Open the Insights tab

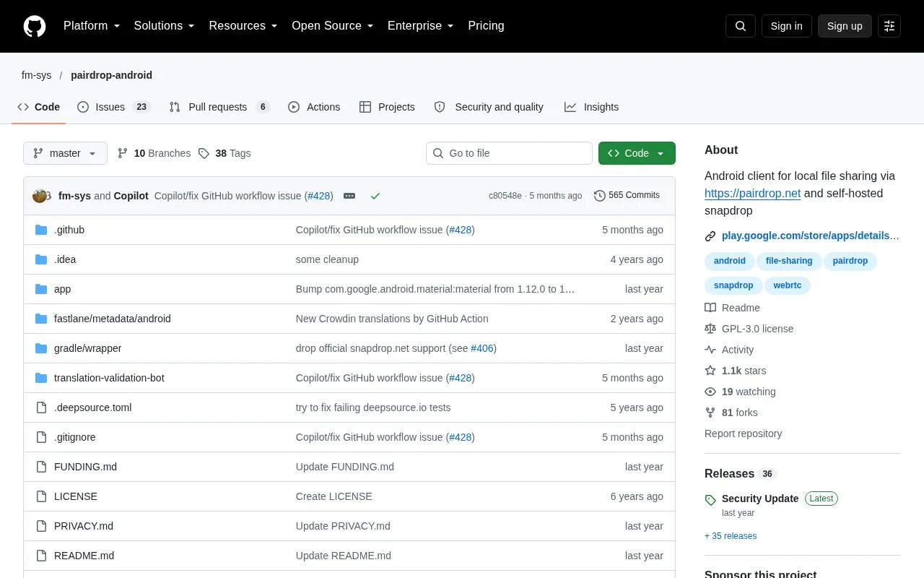592,107
